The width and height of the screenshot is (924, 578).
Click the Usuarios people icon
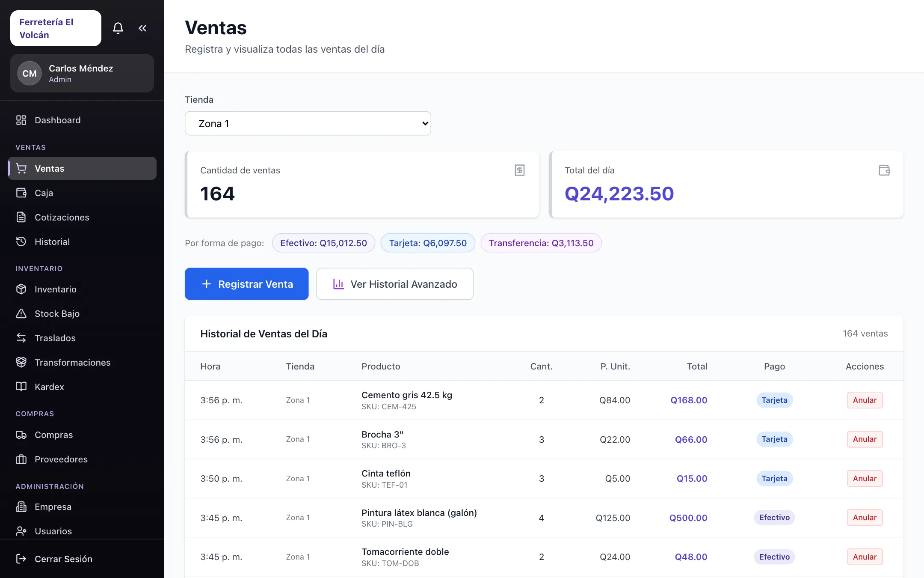[21, 531]
